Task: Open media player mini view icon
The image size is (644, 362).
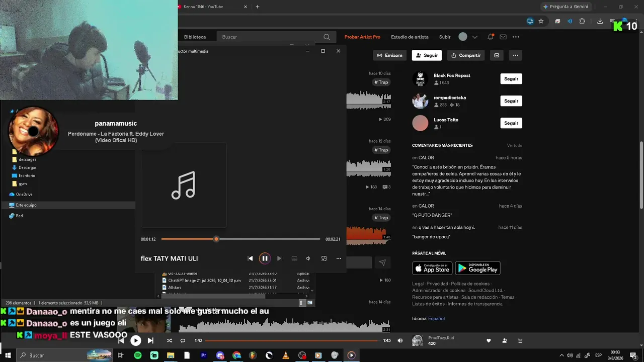Action: click(x=324, y=258)
